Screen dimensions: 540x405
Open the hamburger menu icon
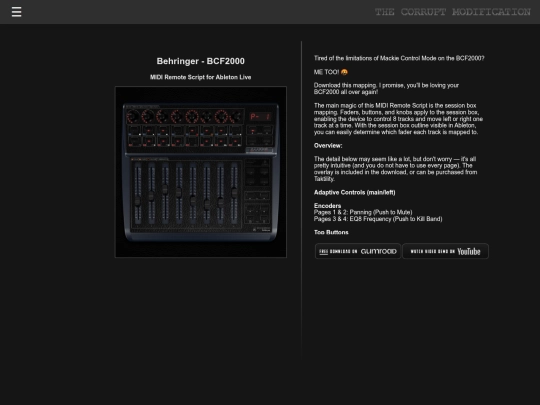16,12
